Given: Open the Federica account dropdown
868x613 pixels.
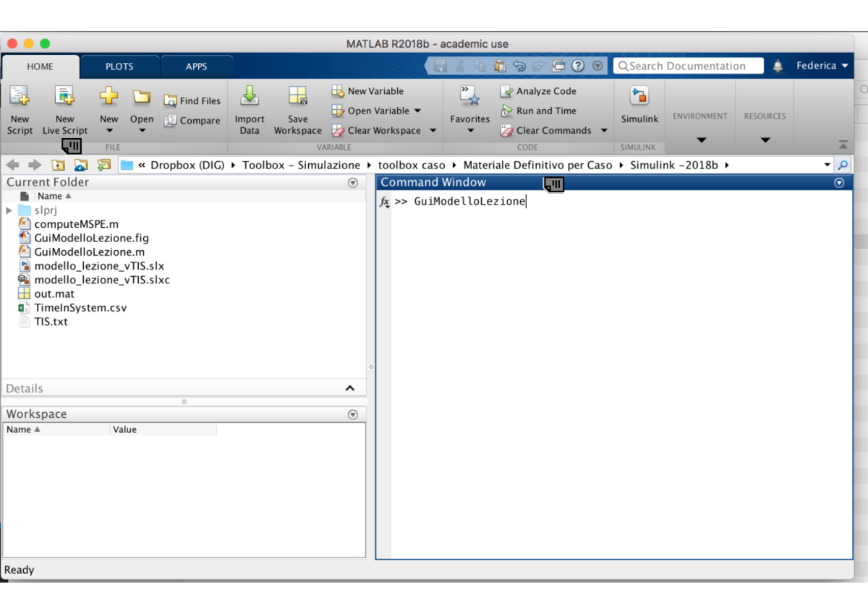Looking at the screenshot, I should (823, 65).
